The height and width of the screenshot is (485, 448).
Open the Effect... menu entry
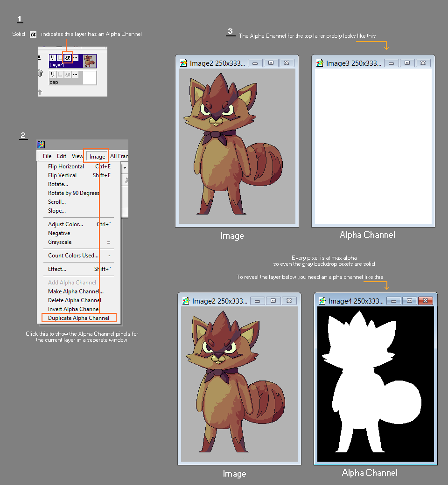coord(79,269)
